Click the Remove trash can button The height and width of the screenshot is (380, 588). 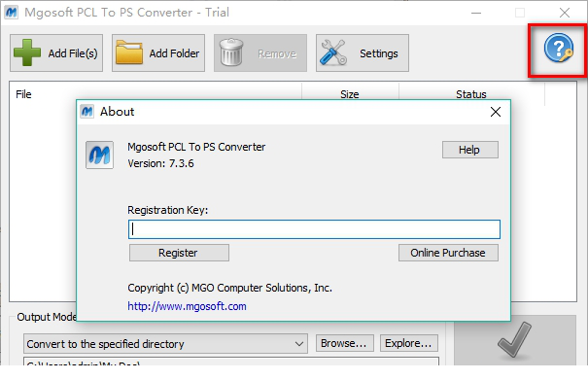click(260, 52)
